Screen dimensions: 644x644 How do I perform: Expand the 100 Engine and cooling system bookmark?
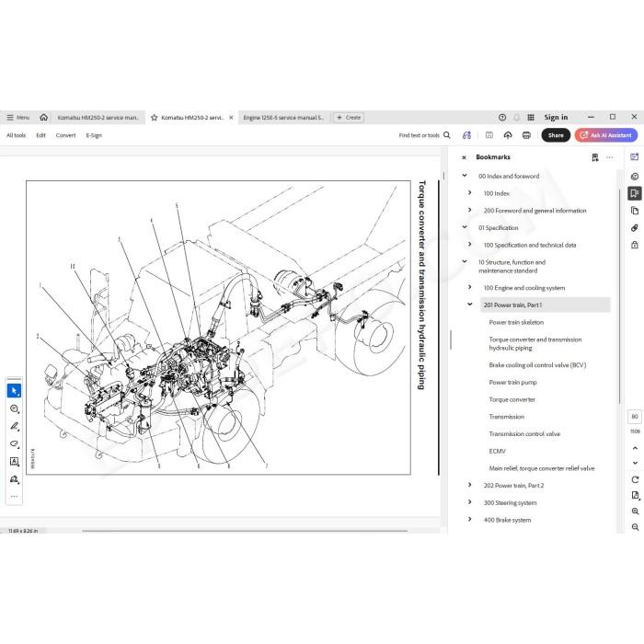point(470,287)
